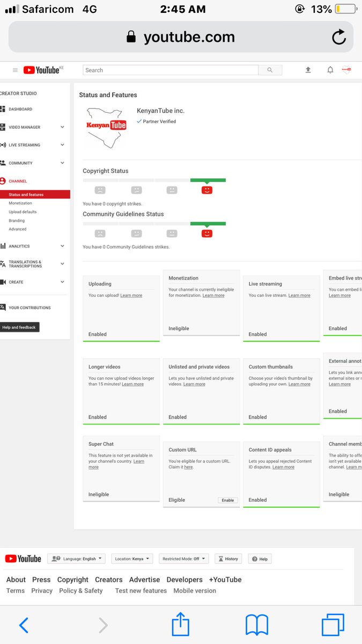Viewport: 362px width, 644px height.
Task: Click Learn more in Monetization card
Action: pyautogui.click(x=213, y=296)
